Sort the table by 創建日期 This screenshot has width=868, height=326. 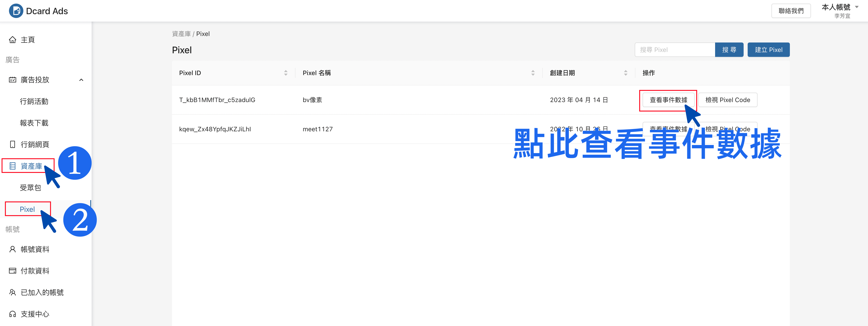[626, 73]
